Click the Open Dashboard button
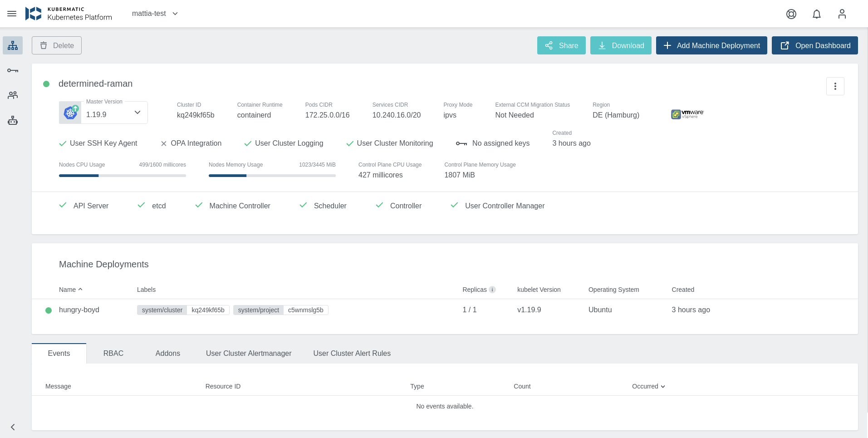The image size is (868, 438). (x=814, y=45)
